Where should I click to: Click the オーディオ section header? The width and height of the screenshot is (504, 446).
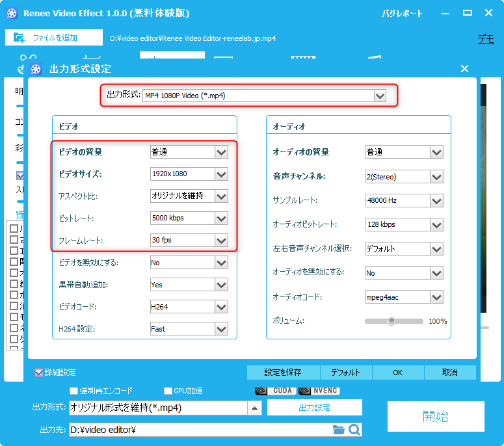point(289,126)
